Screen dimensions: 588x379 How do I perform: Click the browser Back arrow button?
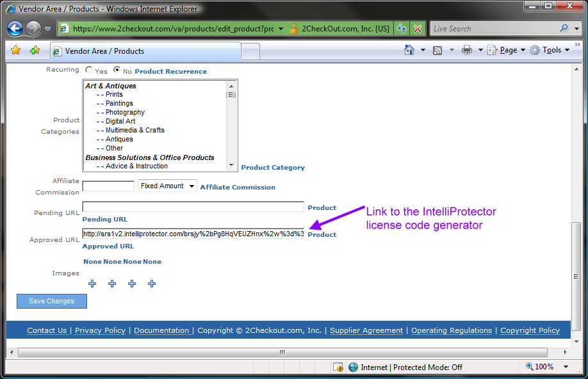[x=15, y=29]
